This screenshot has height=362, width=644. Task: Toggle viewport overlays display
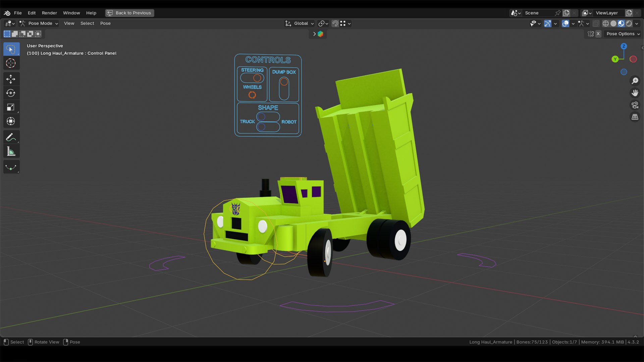pos(566,23)
